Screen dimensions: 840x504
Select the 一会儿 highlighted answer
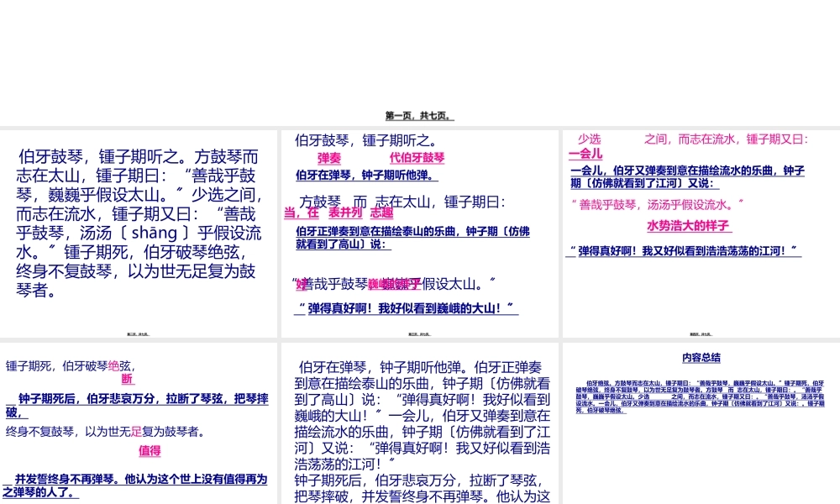[584, 154]
